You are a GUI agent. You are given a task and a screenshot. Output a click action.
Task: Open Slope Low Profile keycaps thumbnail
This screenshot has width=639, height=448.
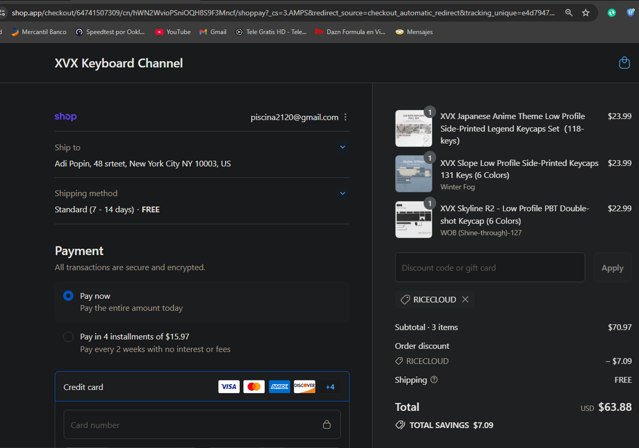coord(413,174)
